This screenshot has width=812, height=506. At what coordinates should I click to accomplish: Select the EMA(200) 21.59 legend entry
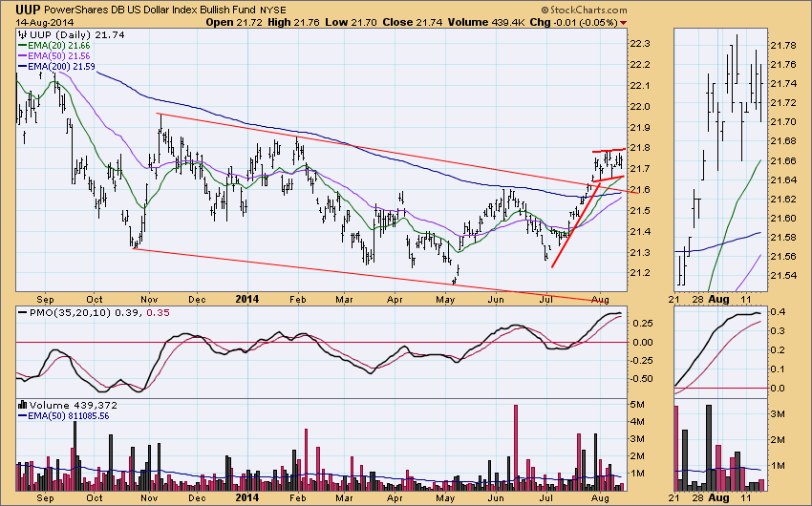click(56, 66)
